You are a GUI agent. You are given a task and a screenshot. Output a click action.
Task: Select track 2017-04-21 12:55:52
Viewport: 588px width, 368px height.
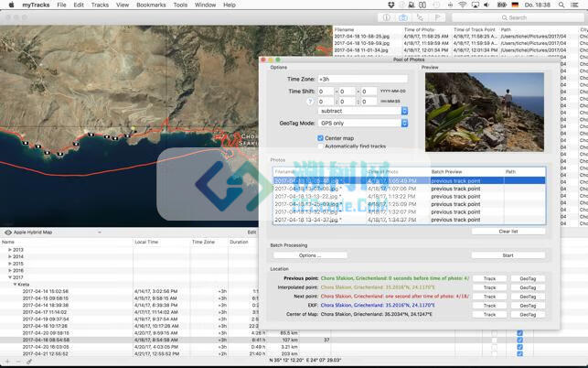pyautogui.click(x=46, y=354)
